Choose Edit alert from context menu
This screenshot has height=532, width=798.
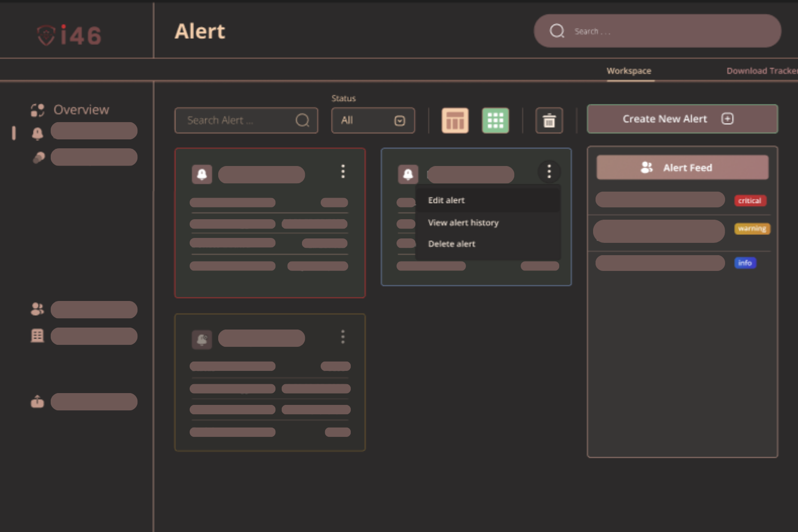pos(488,200)
